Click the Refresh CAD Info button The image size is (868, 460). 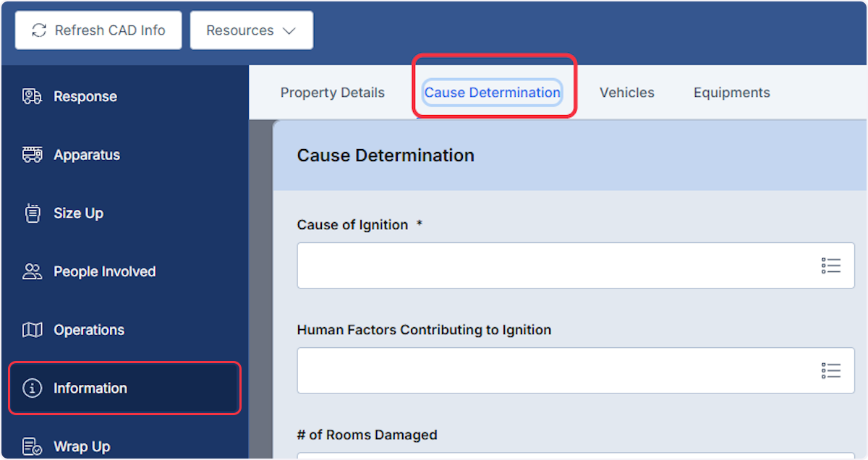click(98, 30)
